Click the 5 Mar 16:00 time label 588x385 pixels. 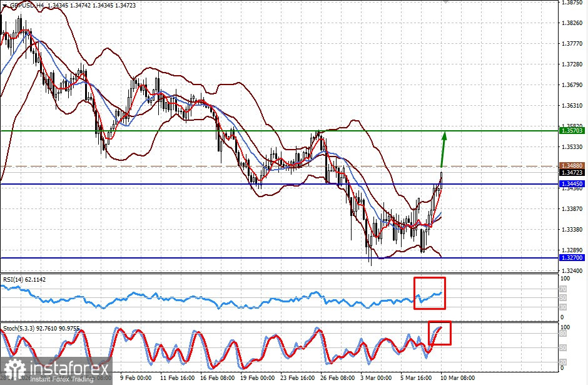(x=416, y=378)
